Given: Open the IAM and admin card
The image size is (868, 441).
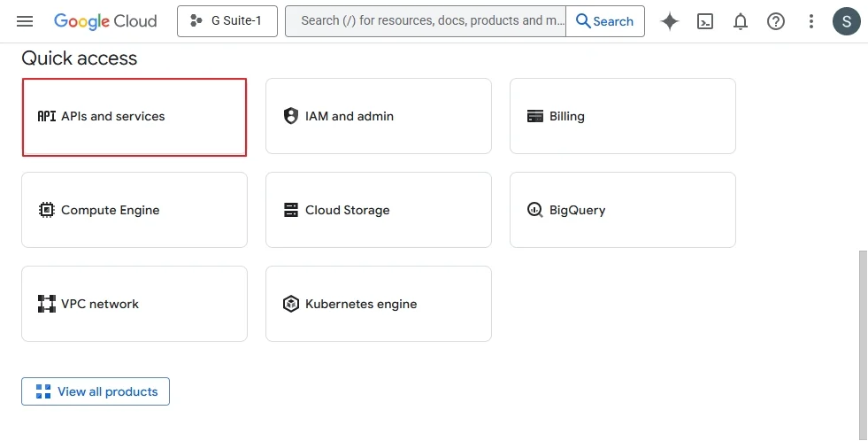Looking at the screenshot, I should click(x=379, y=116).
